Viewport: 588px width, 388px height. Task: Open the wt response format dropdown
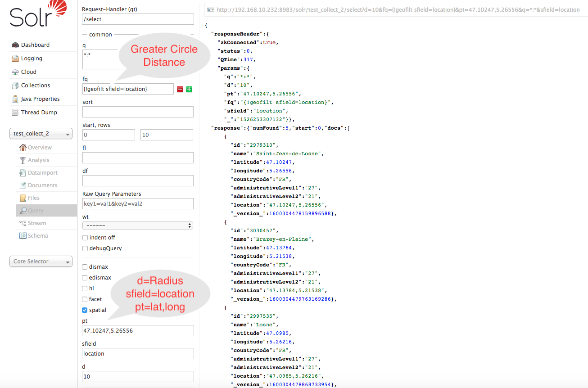[x=138, y=226]
